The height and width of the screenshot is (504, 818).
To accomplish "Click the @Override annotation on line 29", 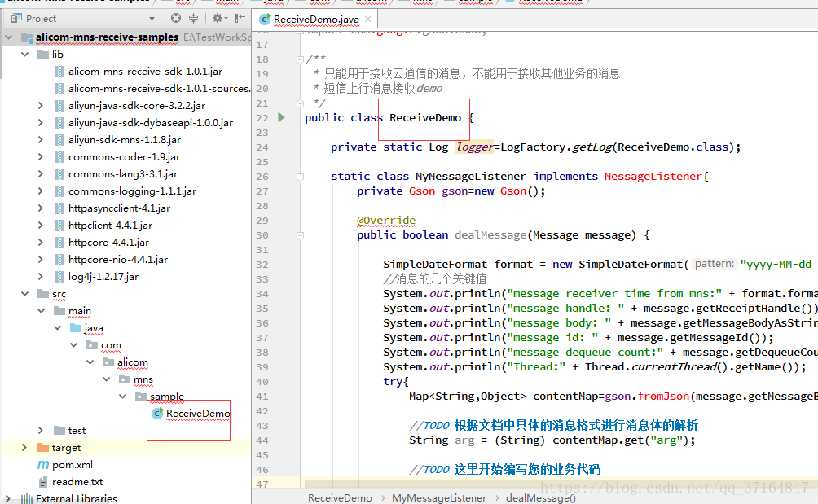I will (386, 221).
